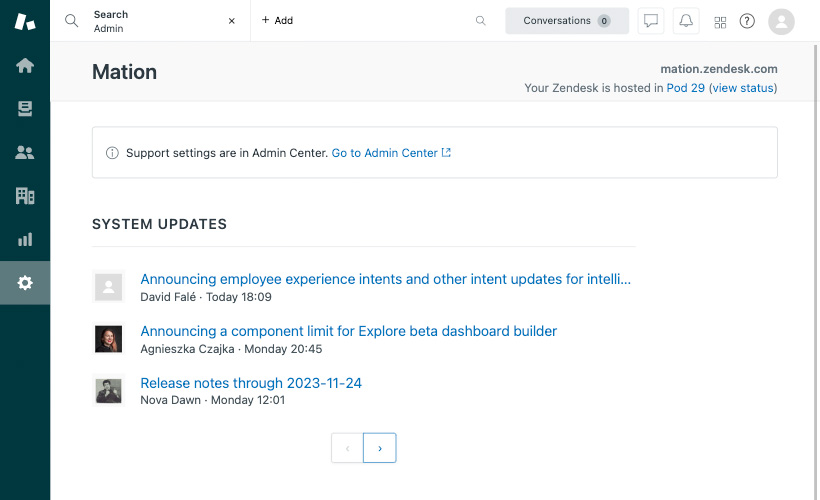Open the Explore beta dashboard builder announcement
Viewport: 820px width, 500px height.
(348, 331)
